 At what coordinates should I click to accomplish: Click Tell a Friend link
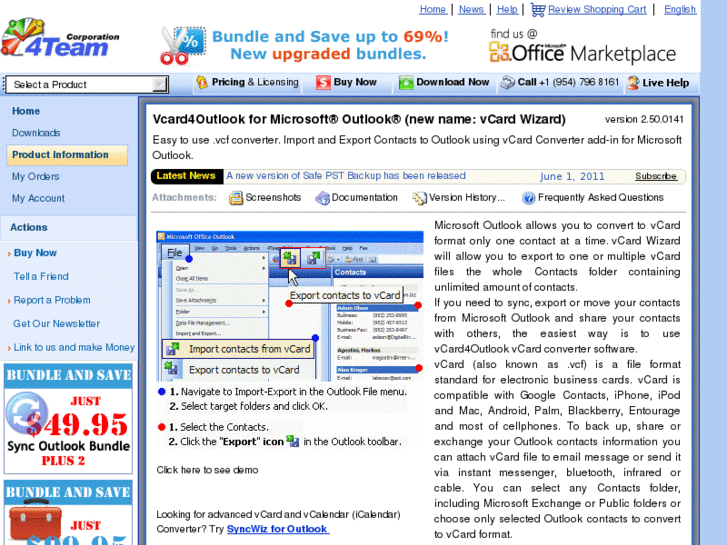tap(41, 276)
